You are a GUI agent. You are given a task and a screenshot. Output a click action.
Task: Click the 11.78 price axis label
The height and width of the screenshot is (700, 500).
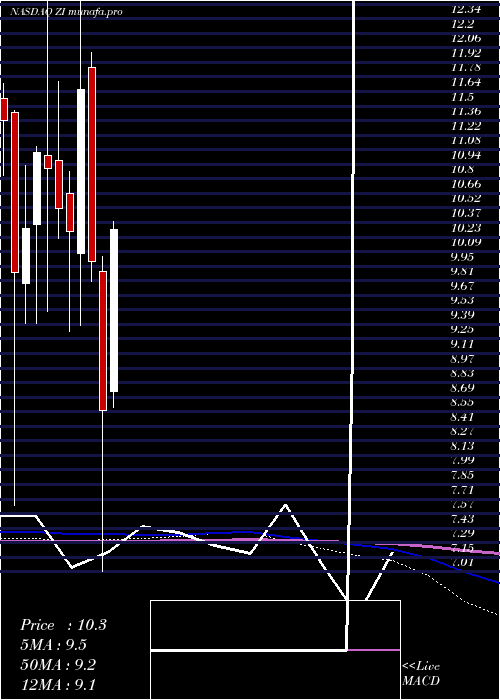click(x=466, y=68)
